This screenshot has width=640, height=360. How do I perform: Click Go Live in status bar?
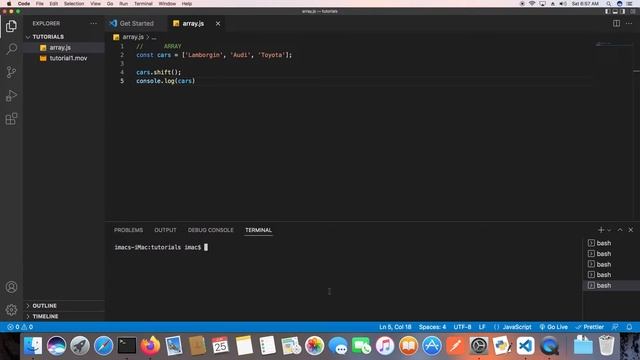[x=553, y=327]
